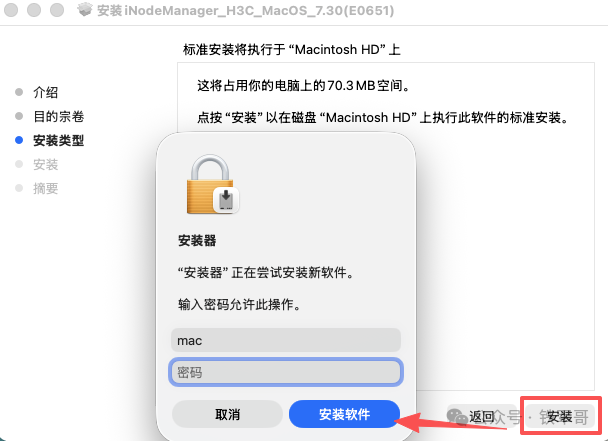Click the username field containing mac
Screen dimensions: 608x441
click(x=286, y=340)
